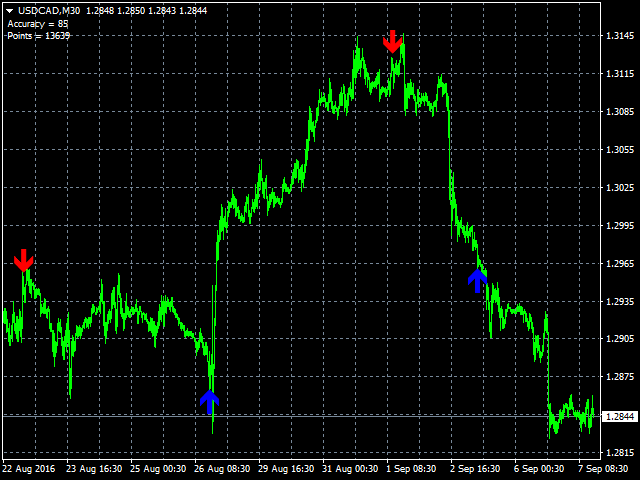The image size is (640, 480).
Task: Click the '29 Aug 16:30' time axis label
Action: tap(286, 469)
